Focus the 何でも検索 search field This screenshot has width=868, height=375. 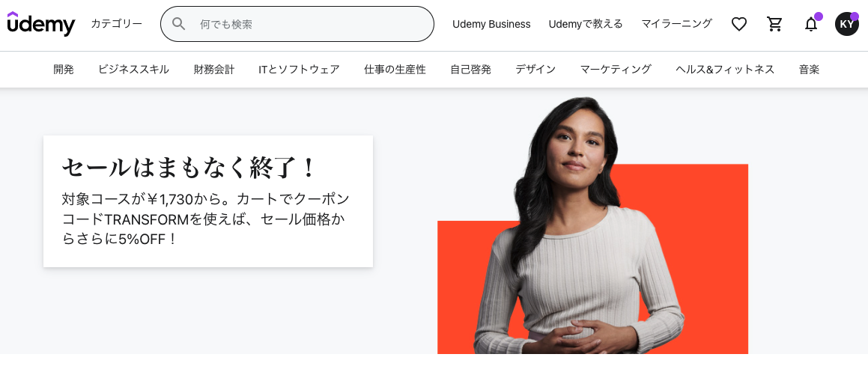[x=297, y=24]
